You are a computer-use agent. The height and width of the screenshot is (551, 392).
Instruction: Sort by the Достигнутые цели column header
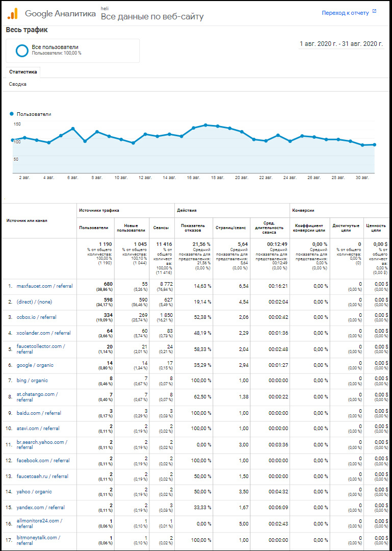tap(346, 228)
